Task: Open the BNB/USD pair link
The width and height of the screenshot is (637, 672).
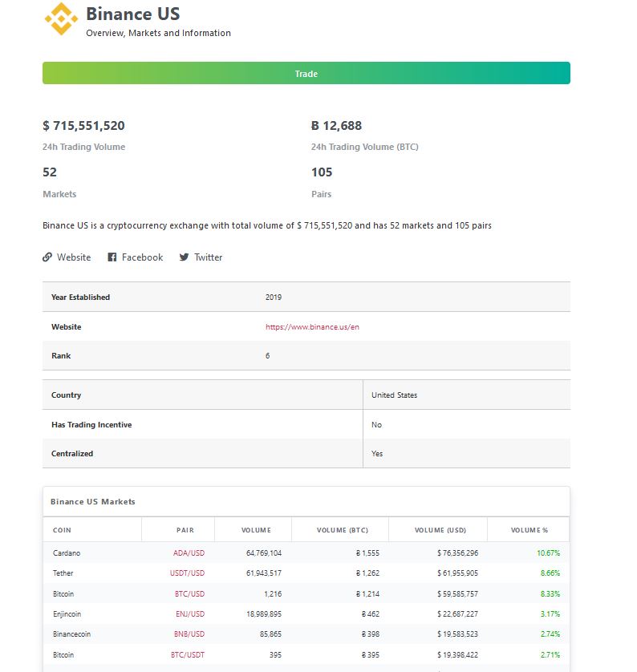Action: tap(189, 634)
